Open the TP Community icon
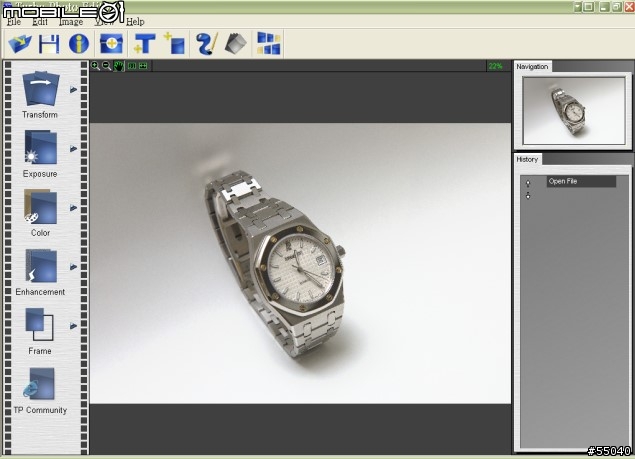635x459 pixels. click(x=39, y=384)
